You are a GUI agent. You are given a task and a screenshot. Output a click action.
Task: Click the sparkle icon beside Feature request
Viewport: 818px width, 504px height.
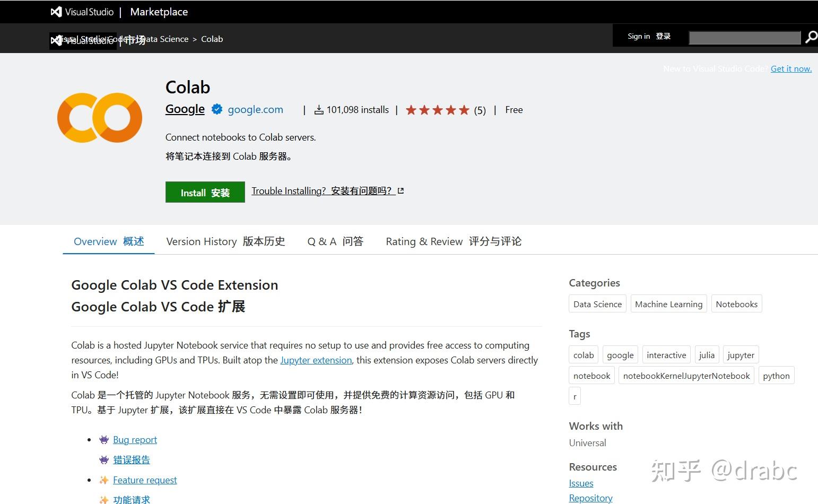103,480
